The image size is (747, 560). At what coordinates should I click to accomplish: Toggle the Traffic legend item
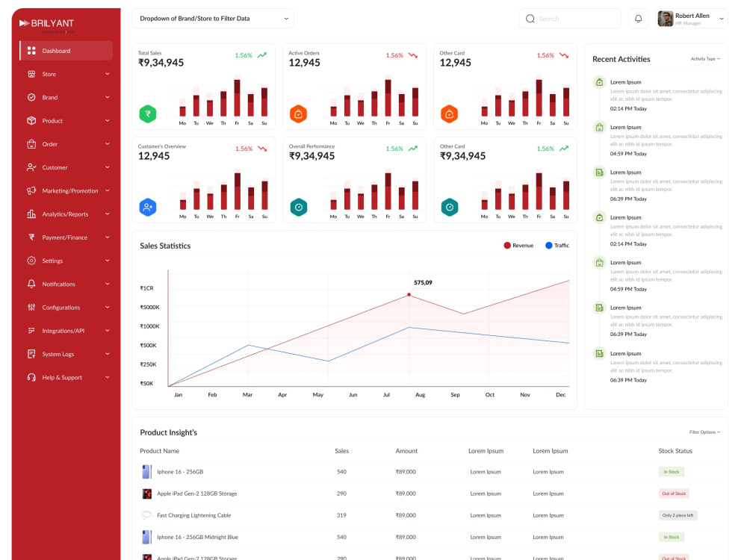click(x=557, y=245)
